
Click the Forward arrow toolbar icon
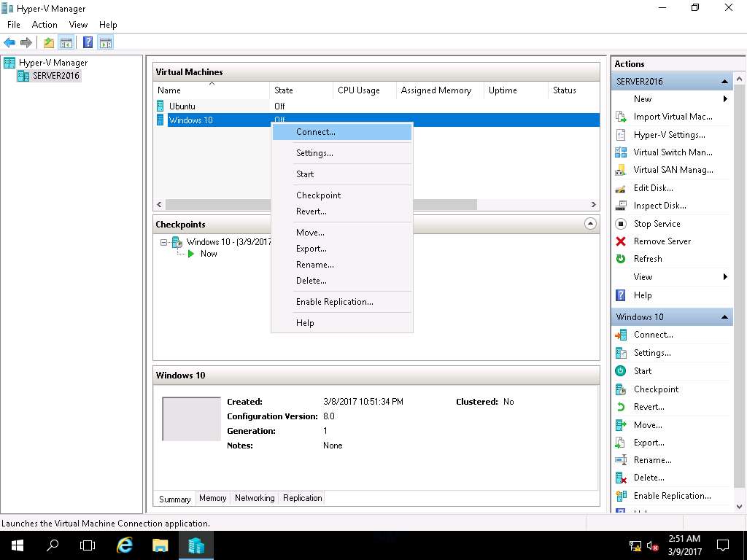(x=26, y=43)
